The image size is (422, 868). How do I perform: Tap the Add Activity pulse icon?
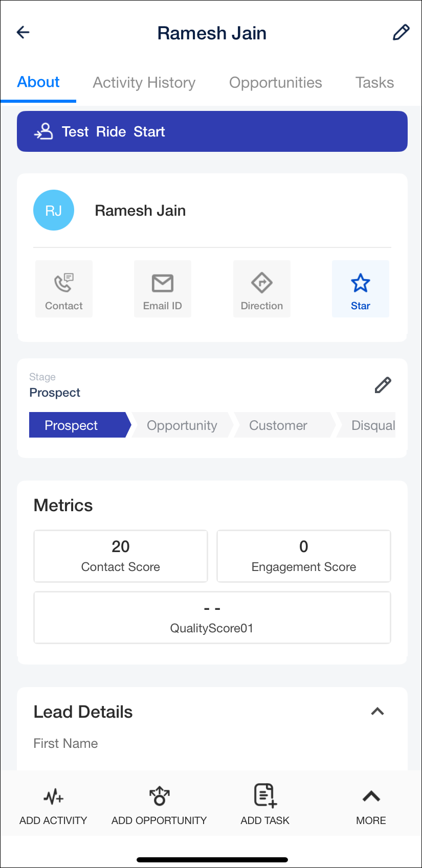(53, 796)
